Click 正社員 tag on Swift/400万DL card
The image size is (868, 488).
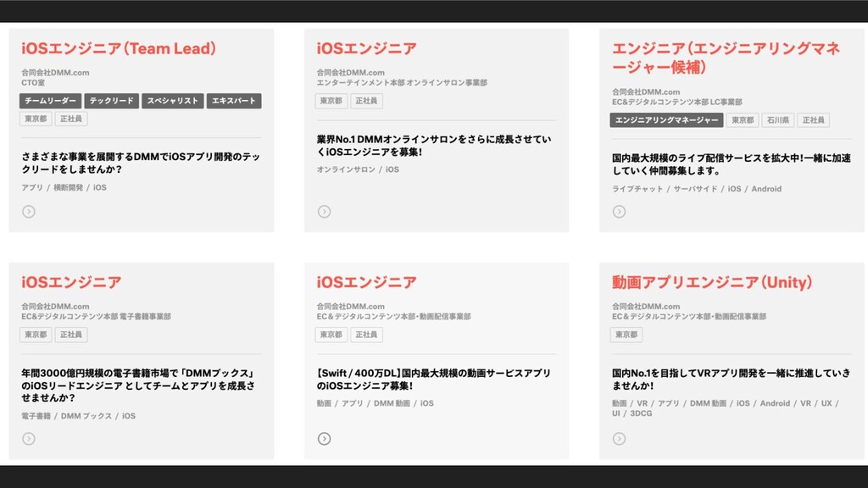[366, 335]
